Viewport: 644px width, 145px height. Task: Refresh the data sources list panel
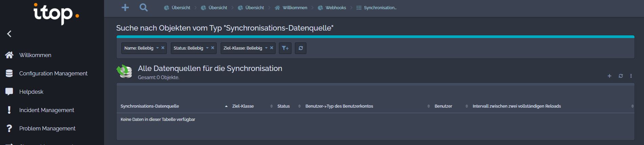621,76
